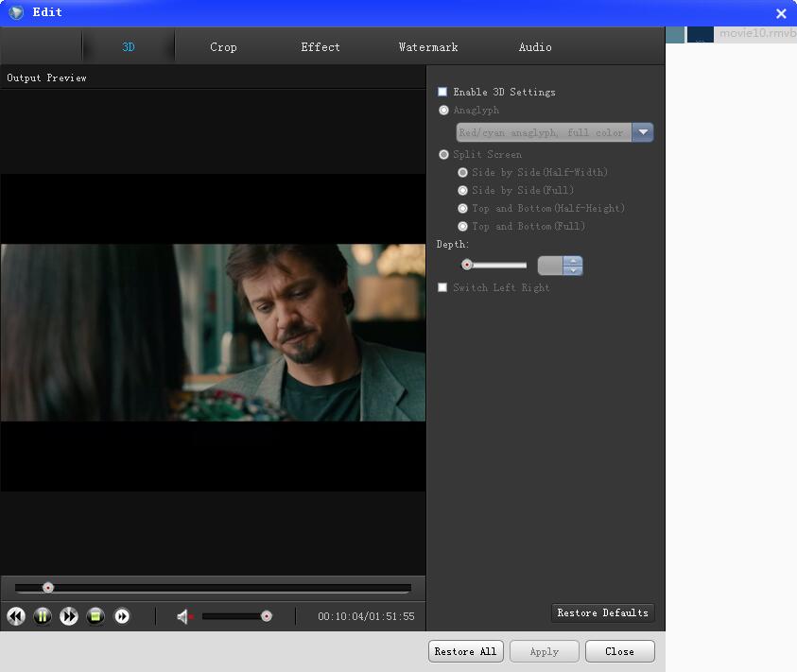The image size is (797, 672).
Task: Decrease depth value with down stepper
Action: tap(573, 270)
